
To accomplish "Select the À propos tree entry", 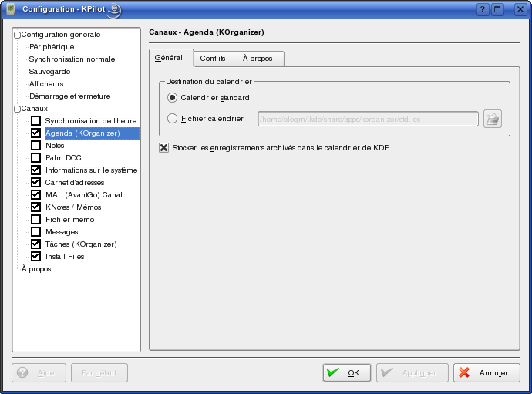I will click(x=36, y=269).
